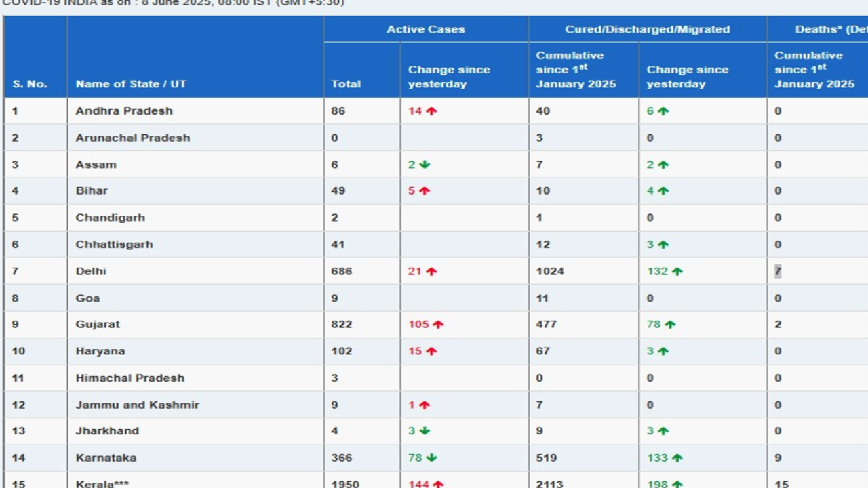Click 'Change since yesterday' header under Cured/Discharged/Migrated
Screen dimensions: 868x488
click(688, 77)
